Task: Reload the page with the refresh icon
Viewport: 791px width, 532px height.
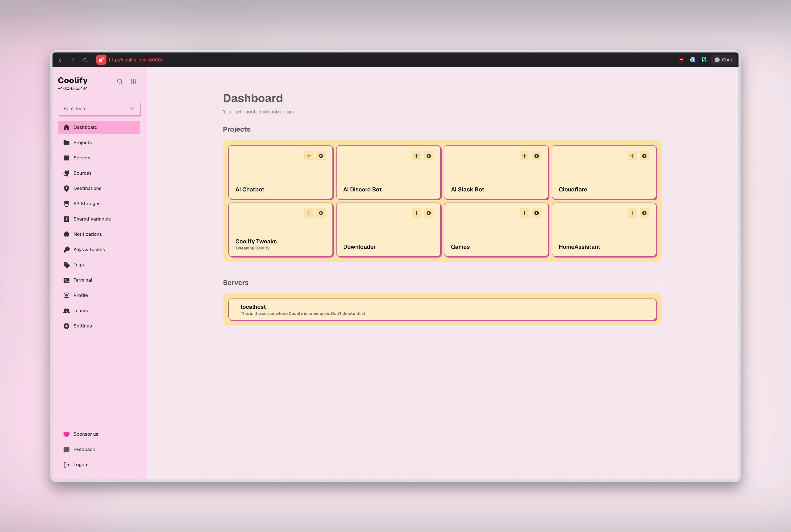Action: pos(85,60)
